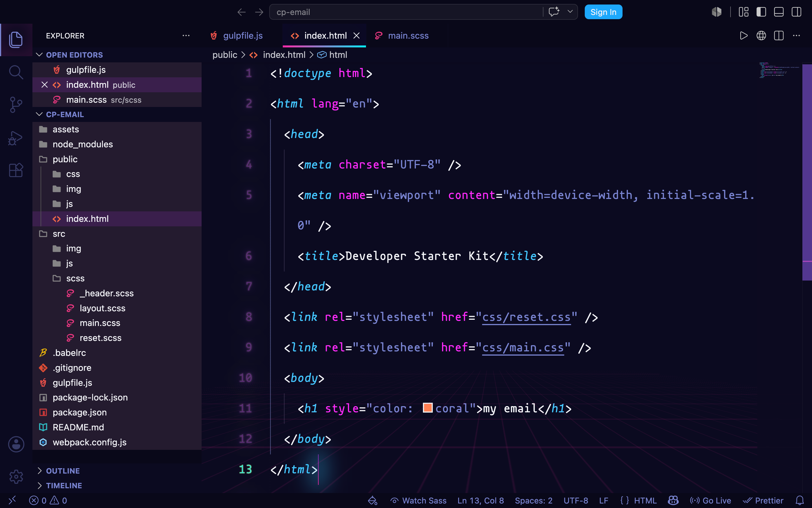Viewport: 812px width, 508px height.
Task: Open remote window icon in status bar
Action: pyautogui.click(x=12, y=501)
